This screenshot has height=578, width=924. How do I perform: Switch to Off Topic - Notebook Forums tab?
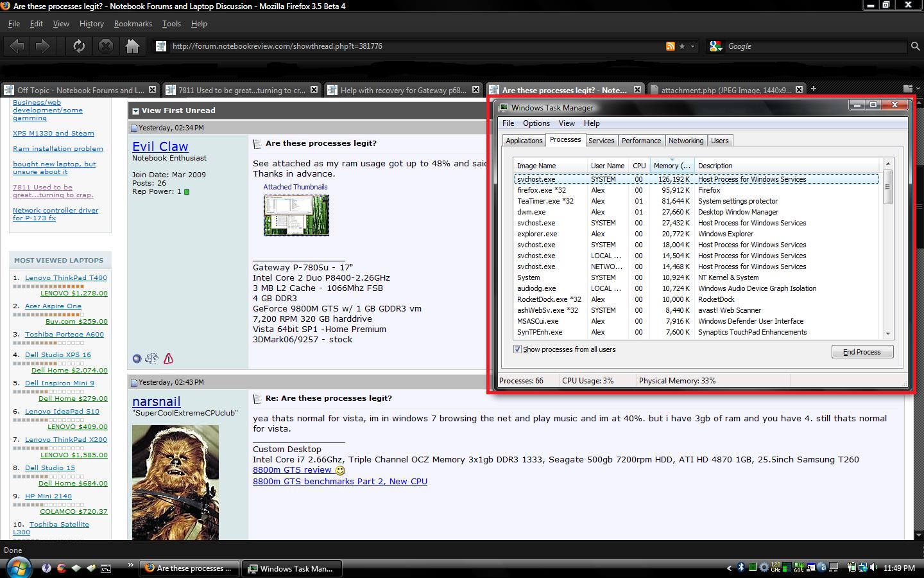pyautogui.click(x=80, y=91)
